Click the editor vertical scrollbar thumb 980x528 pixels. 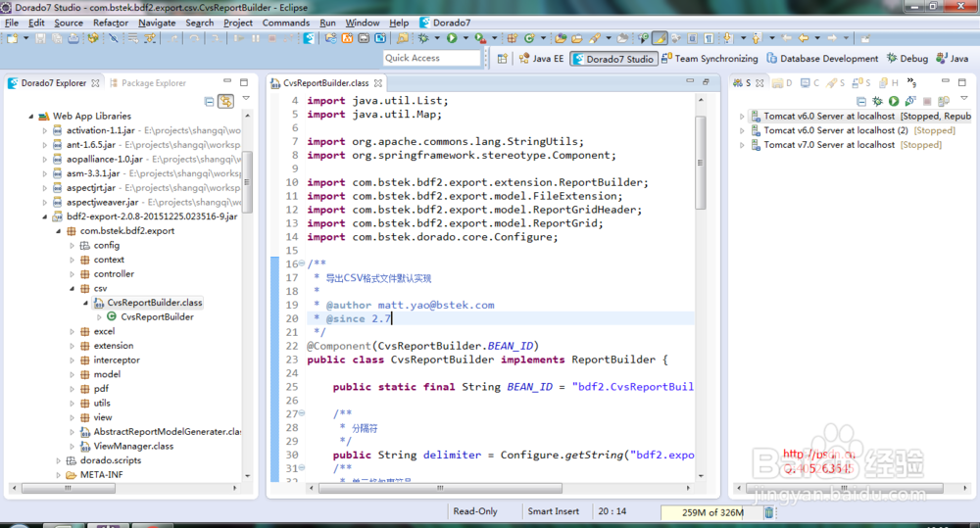(x=700, y=163)
